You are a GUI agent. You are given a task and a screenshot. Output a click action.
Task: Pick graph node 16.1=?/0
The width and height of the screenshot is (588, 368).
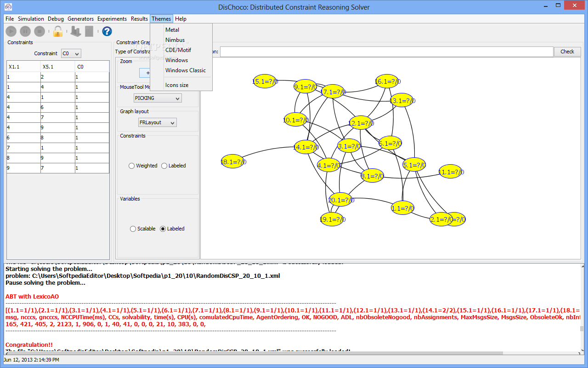coord(387,81)
